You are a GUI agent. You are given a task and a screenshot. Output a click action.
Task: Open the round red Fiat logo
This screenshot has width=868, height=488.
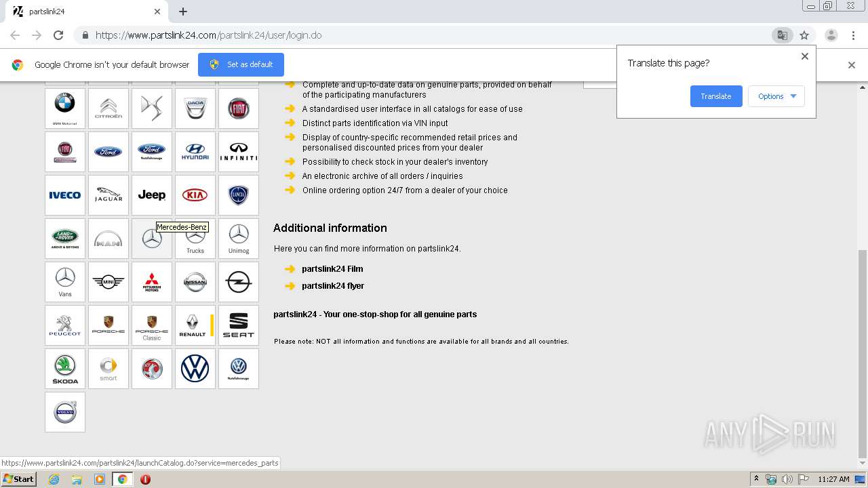[x=239, y=108]
